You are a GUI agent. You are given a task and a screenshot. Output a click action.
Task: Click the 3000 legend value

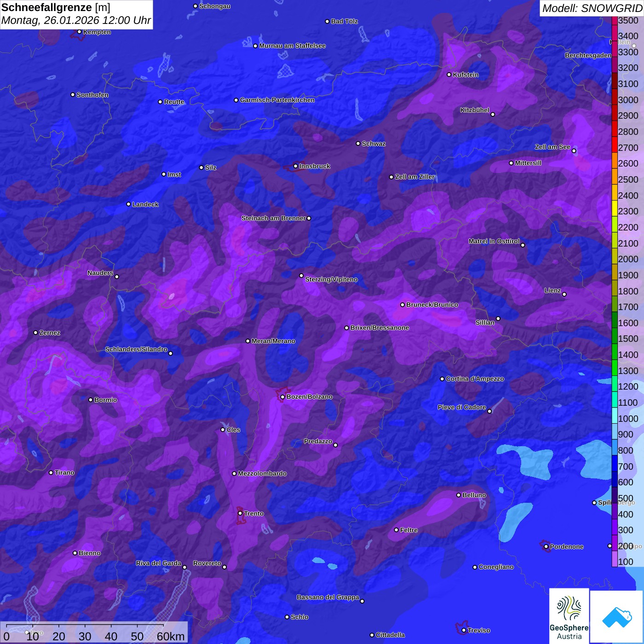click(628, 100)
